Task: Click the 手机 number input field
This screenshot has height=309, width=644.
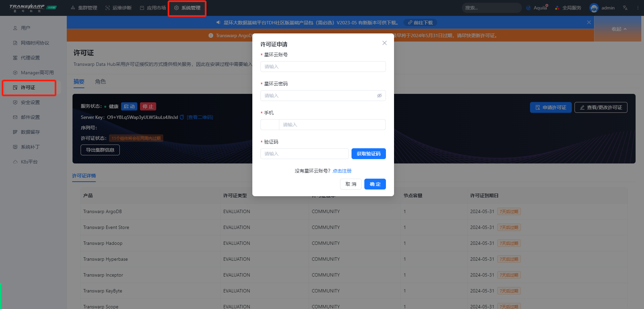Action: [332, 125]
